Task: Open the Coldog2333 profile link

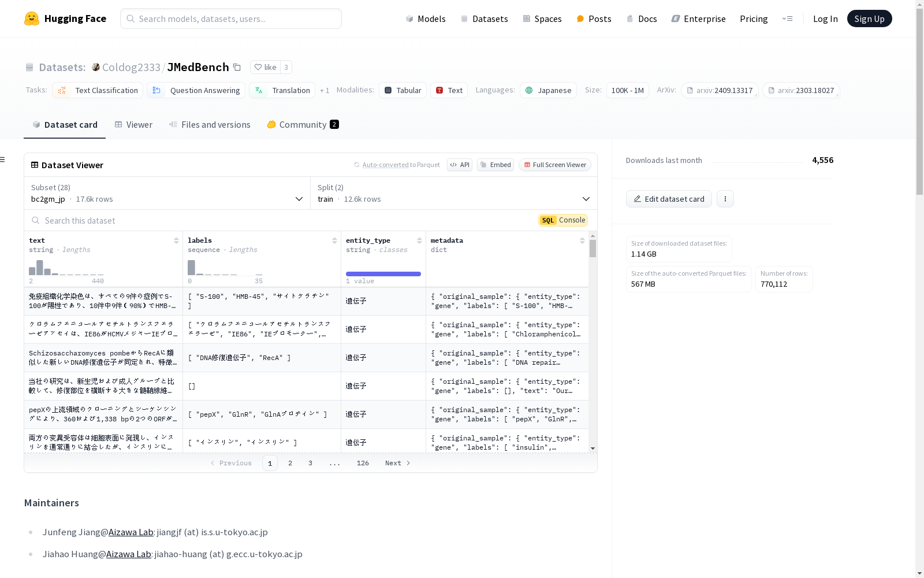Action: coord(131,67)
